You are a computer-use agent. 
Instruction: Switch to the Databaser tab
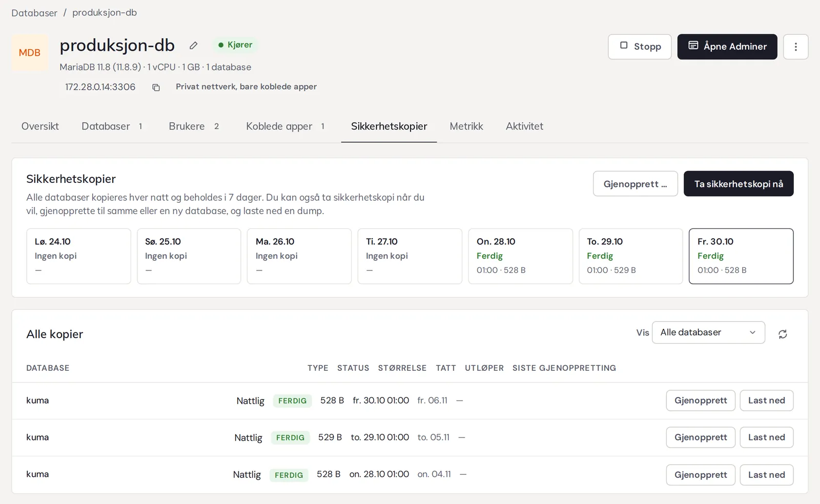tap(112, 127)
